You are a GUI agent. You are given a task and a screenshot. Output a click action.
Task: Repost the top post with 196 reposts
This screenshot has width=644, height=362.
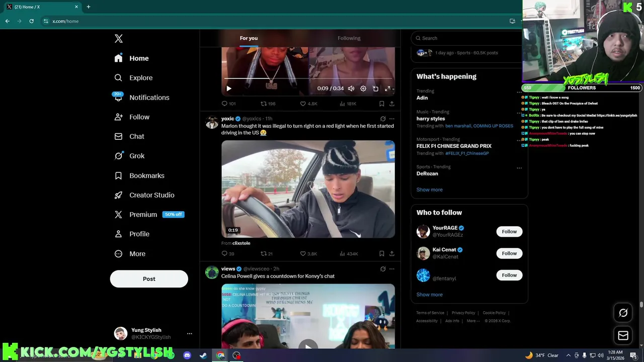click(x=268, y=104)
